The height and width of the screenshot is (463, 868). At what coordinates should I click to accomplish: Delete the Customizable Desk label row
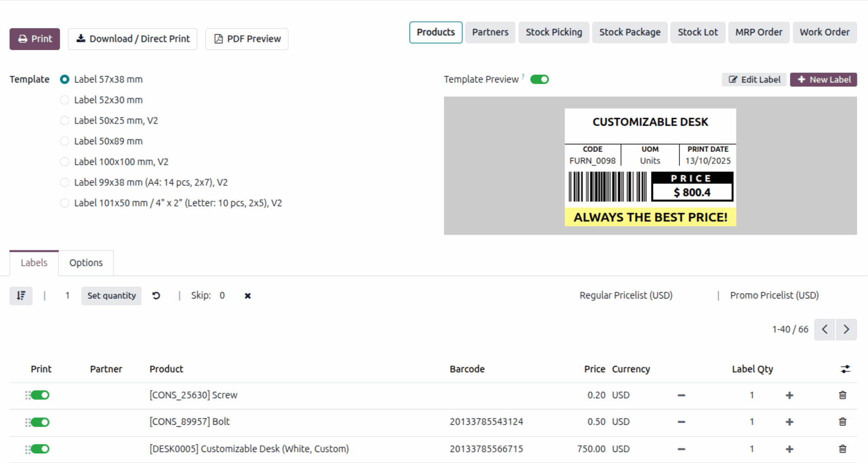(843, 449)
